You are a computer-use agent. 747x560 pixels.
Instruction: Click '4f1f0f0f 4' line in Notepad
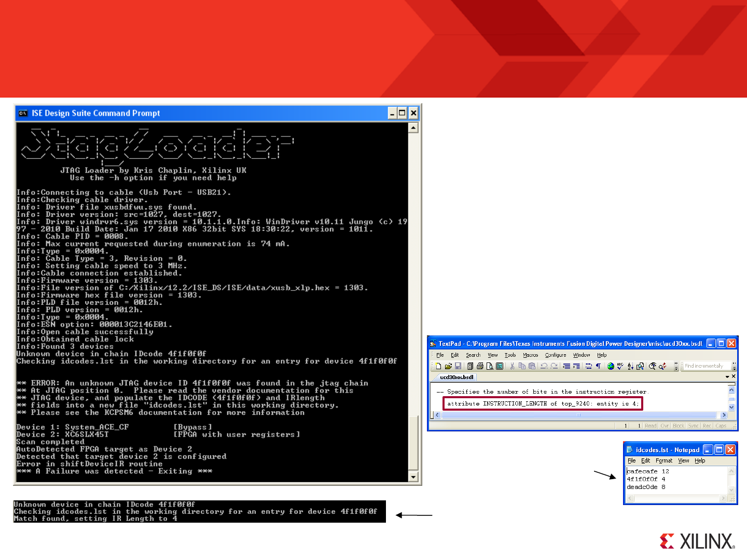tap(646, 479)
